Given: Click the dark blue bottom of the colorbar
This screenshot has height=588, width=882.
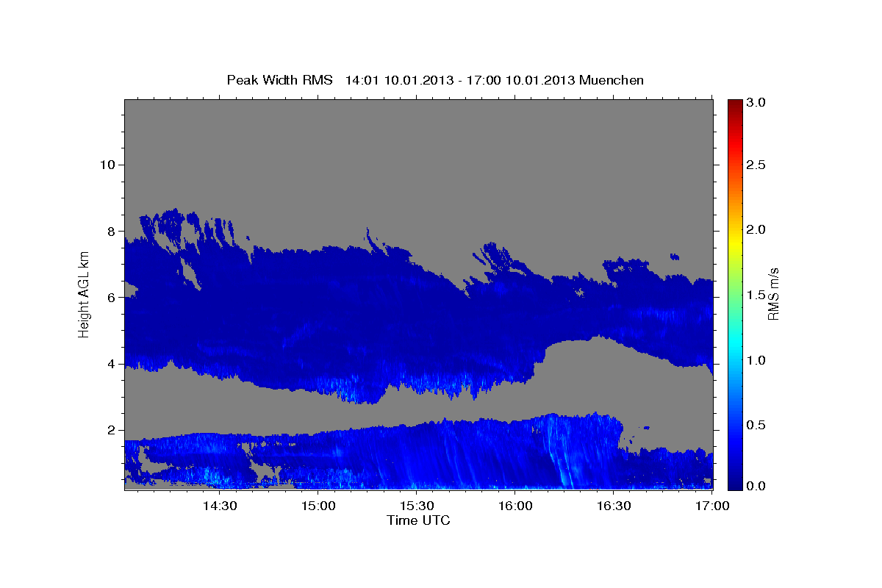Looking at the screenshot, I should click(734, 481).
